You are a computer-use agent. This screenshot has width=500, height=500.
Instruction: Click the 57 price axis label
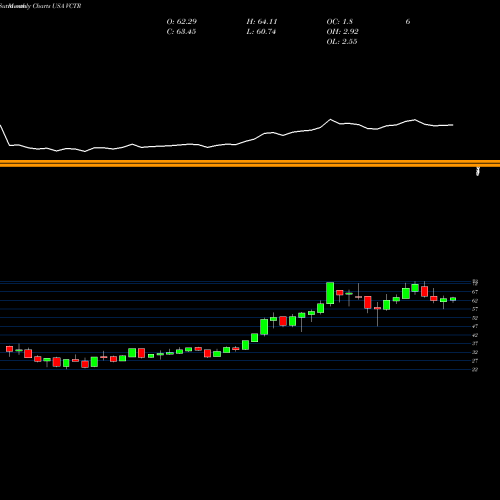475,309
